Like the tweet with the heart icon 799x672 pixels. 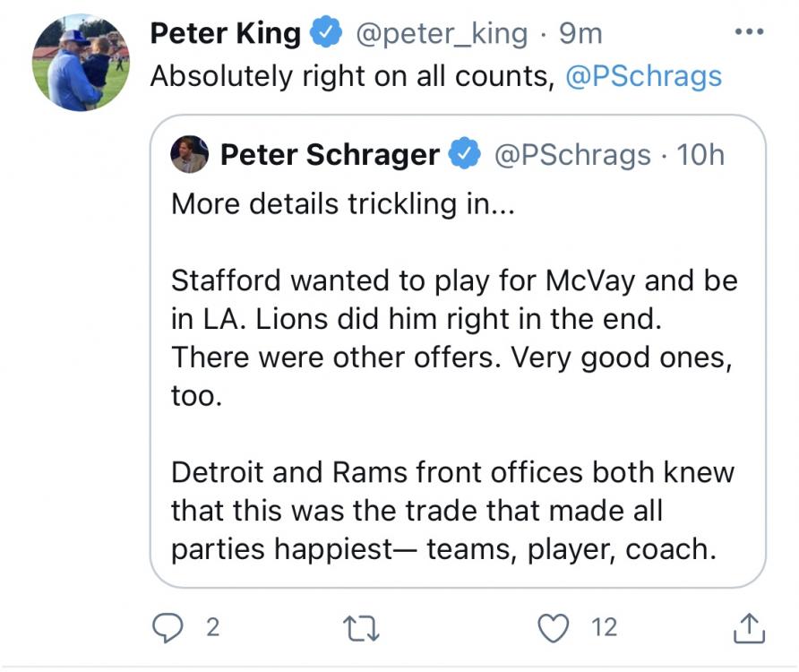point(555,628)
